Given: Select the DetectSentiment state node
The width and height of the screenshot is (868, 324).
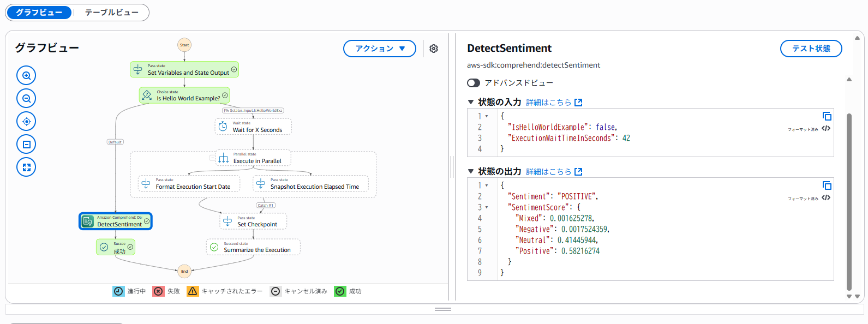Looking at the screenshot, I should click(116, 221).
